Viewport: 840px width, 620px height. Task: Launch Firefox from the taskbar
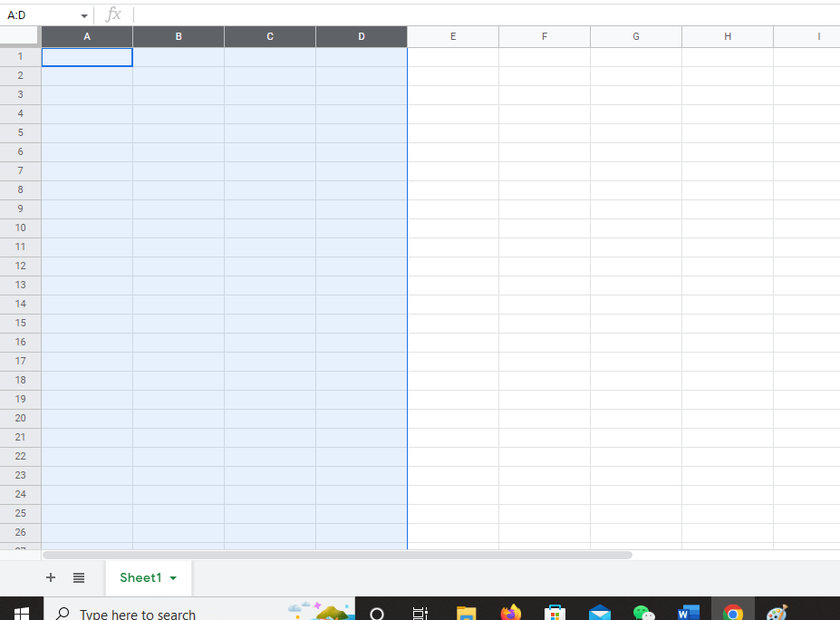pos(509,612)
